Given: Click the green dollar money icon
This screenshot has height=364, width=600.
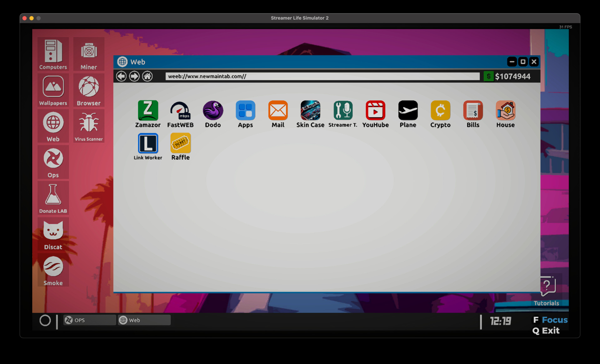Looking at the screenshot, I should point(488,76).
